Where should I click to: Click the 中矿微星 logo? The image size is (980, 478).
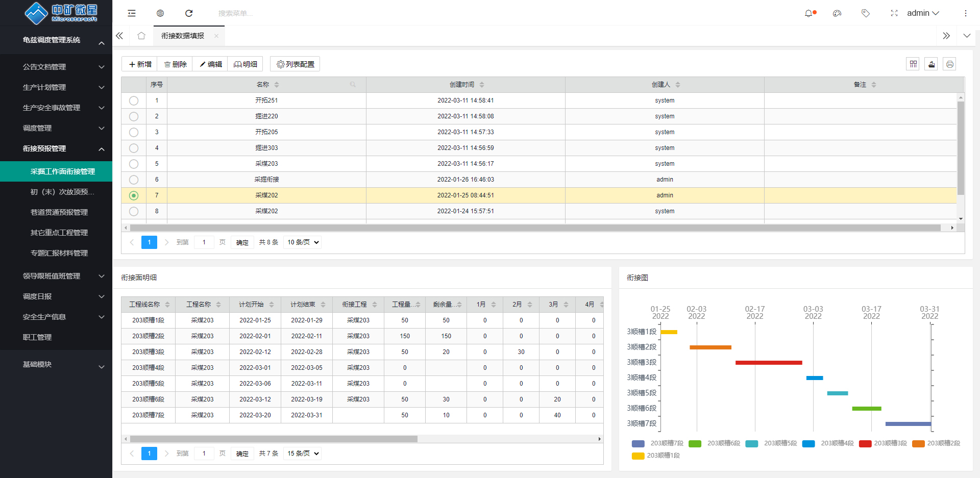click(x=61, y=13)
